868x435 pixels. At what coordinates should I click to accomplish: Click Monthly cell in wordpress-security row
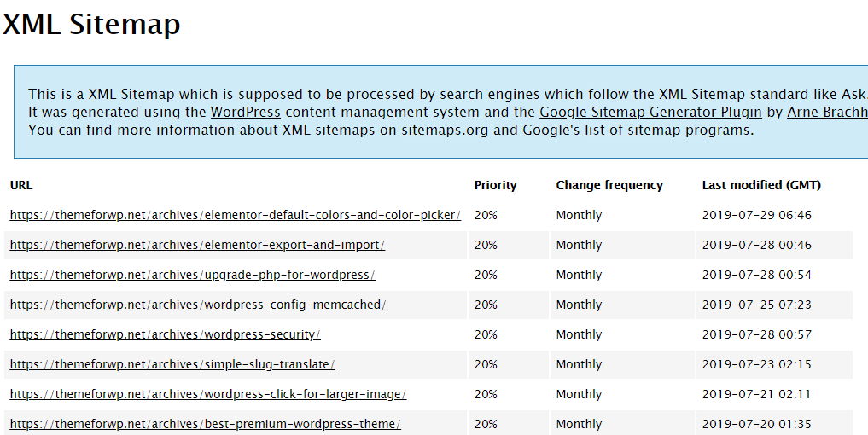[579, 334]
